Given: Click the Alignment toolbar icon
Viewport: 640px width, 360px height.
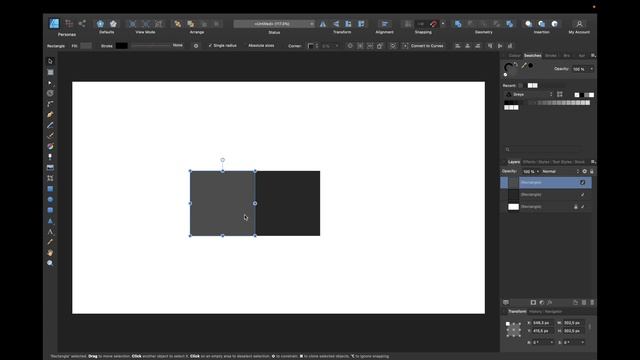Looking at the screenshot, I should 384,24.
